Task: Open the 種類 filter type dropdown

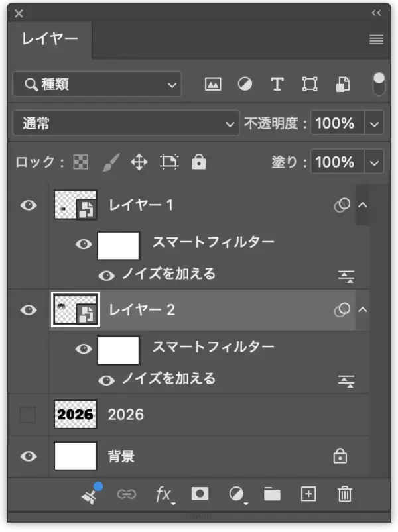Action: click(97, 83)
